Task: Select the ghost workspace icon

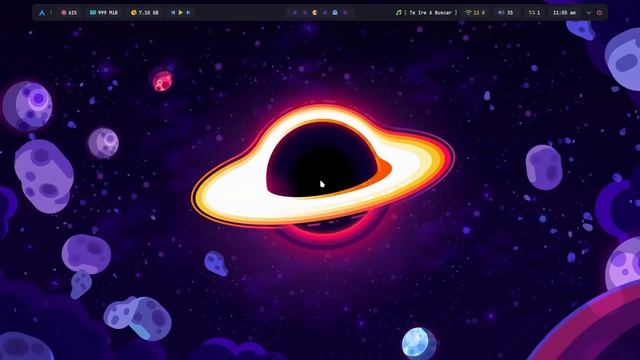Action: click(x=335, y=13)
